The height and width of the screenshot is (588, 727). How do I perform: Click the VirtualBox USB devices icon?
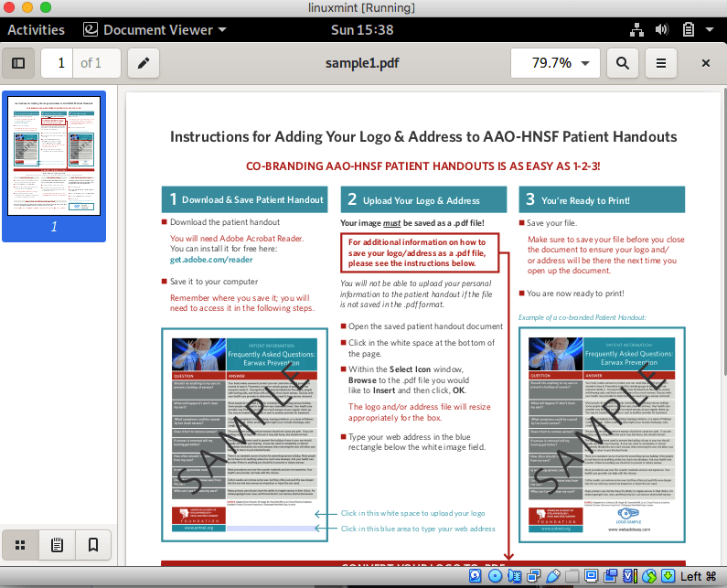[x=552, y=576]
